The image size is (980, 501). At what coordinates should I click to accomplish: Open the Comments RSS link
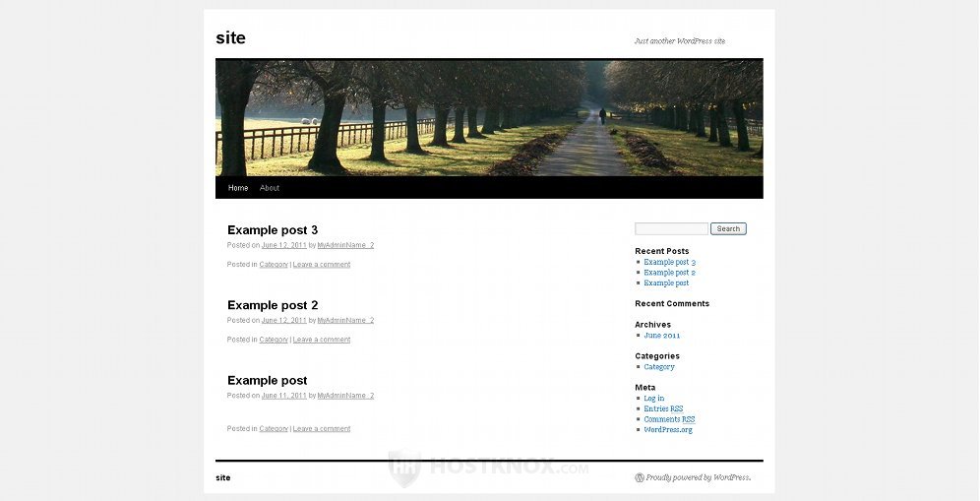point(669,419)
